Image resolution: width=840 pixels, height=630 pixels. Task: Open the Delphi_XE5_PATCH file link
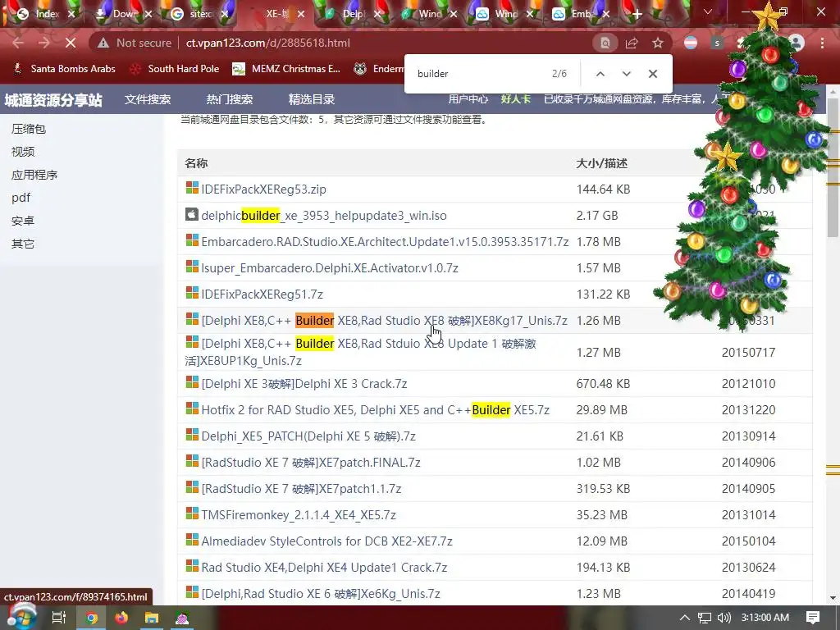click(x=308, y=436)
